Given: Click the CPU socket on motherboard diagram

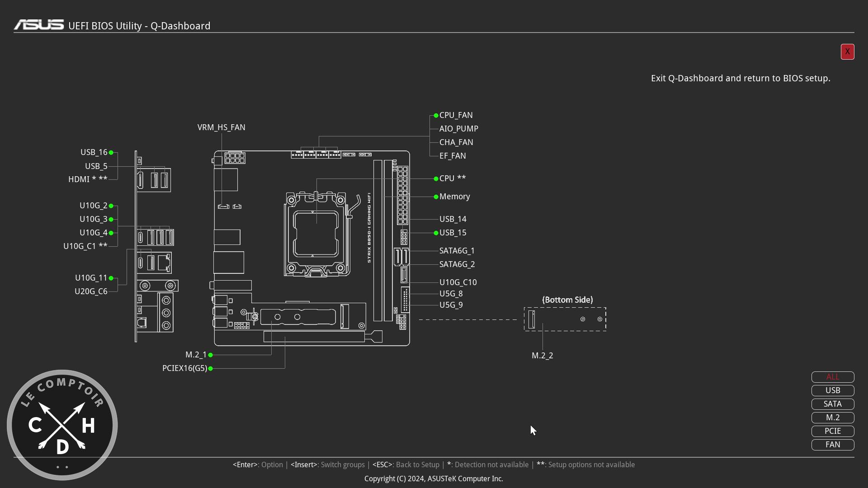Looking at the screenshot, I should coord(316,234).
